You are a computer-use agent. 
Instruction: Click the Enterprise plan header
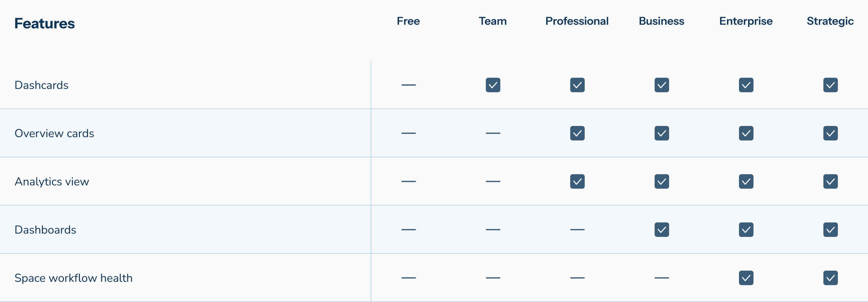point(746,21)
